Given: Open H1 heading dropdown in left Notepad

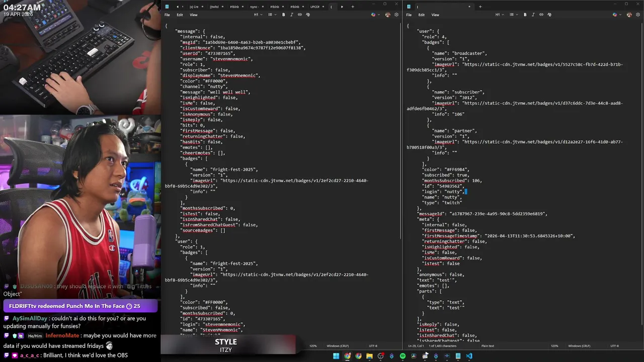Looking at the screenshot, I should click(x=258, y=15).
